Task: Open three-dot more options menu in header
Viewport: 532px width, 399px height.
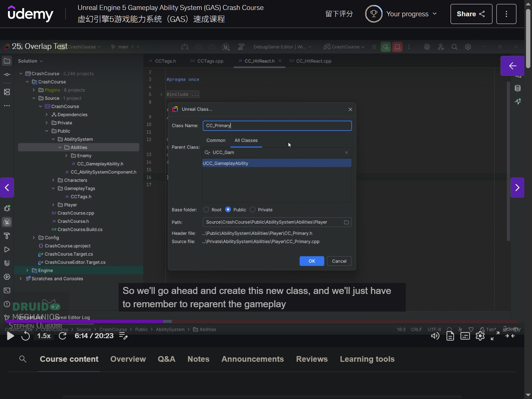Action: tap(506, 14)
